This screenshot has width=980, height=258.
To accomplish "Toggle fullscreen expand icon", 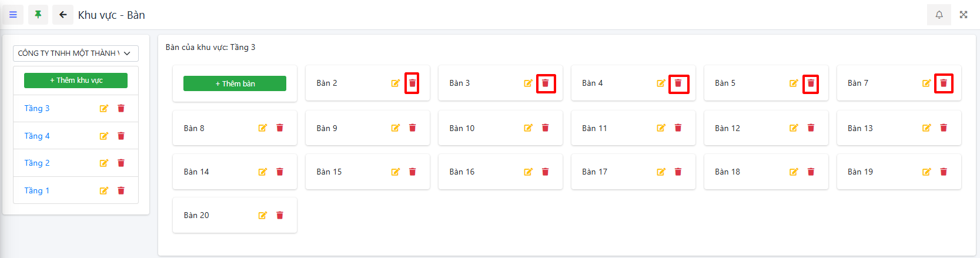I will [964, 15].
